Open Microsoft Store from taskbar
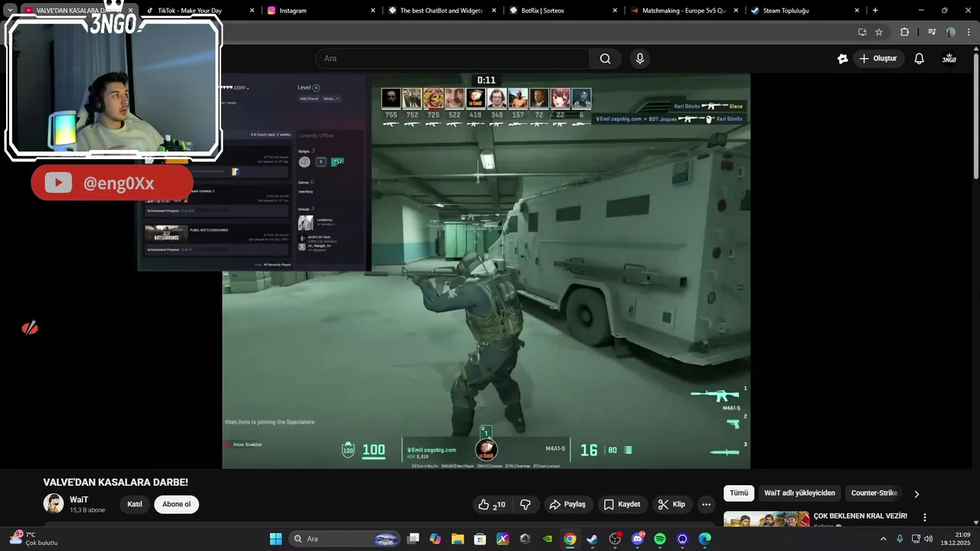Image resolution: width=980 pixels, height=551 pixels. [480, 539]
